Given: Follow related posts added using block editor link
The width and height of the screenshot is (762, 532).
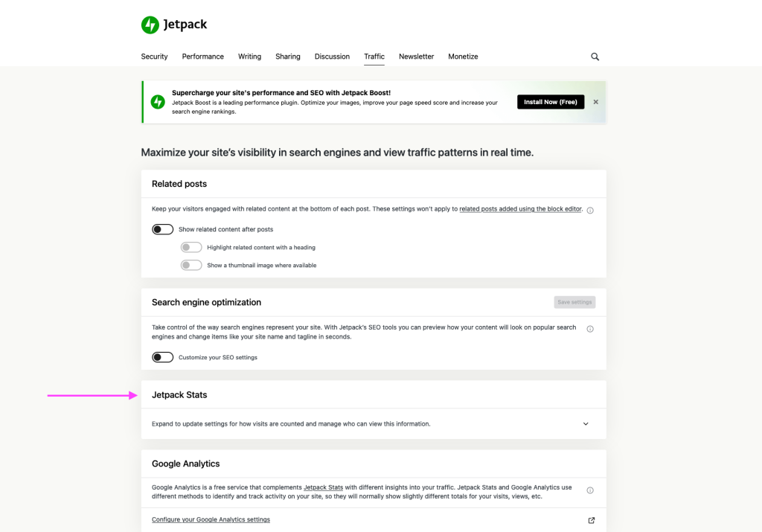Looking at the screenshot, I should point(520,209).
